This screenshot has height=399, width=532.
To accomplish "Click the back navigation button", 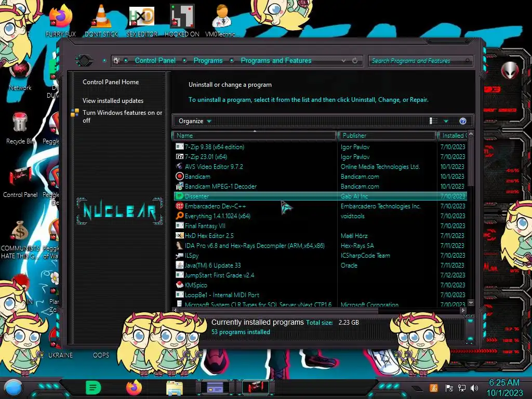I will pyautogui.click(x=84, y=61).
